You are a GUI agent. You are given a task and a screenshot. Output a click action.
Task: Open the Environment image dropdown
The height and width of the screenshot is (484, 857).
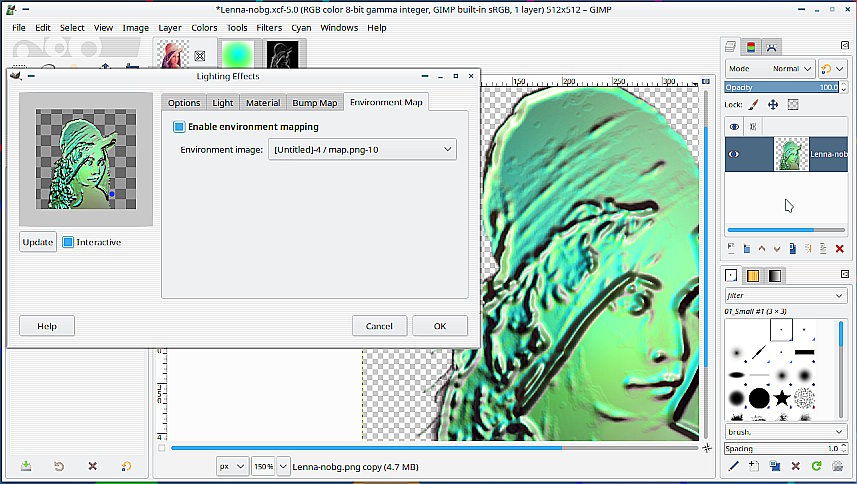362,149
